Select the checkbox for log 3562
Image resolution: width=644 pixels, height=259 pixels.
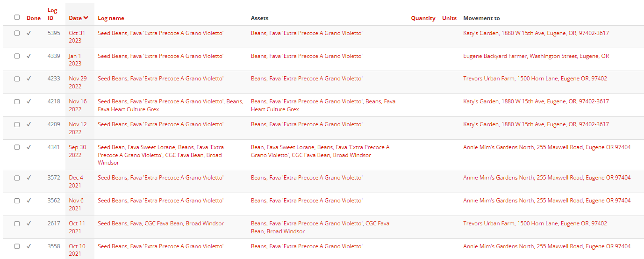pos(17,201)
